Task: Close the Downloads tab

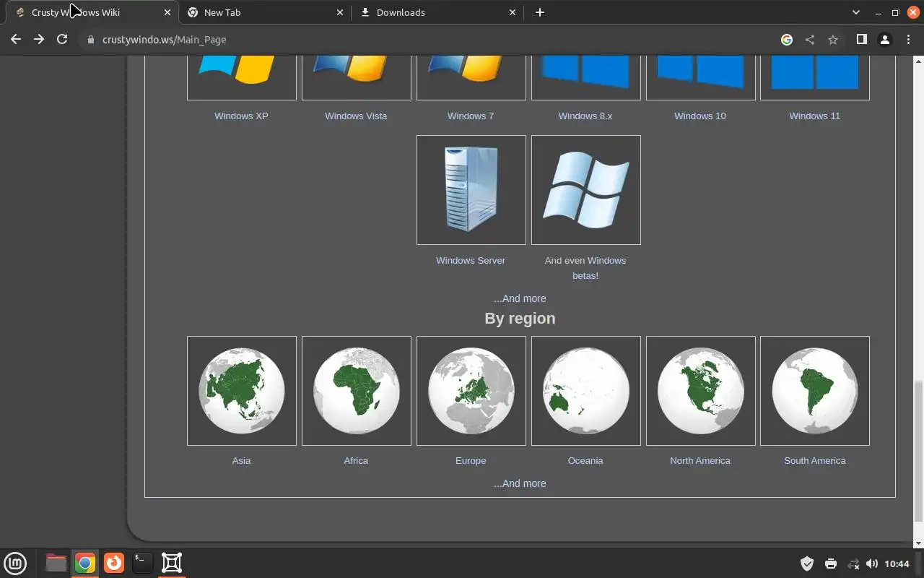Action: (x=513, y=12)
